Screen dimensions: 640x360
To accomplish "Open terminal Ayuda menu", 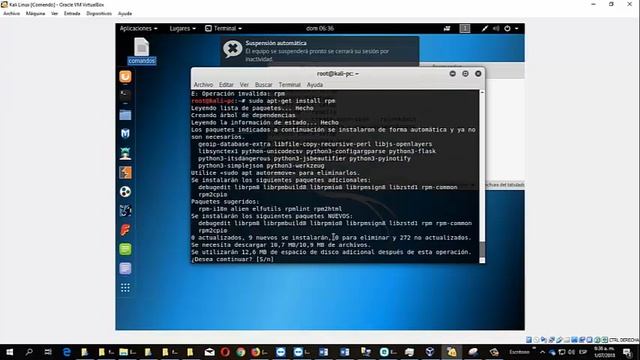I will click(315, 84).
